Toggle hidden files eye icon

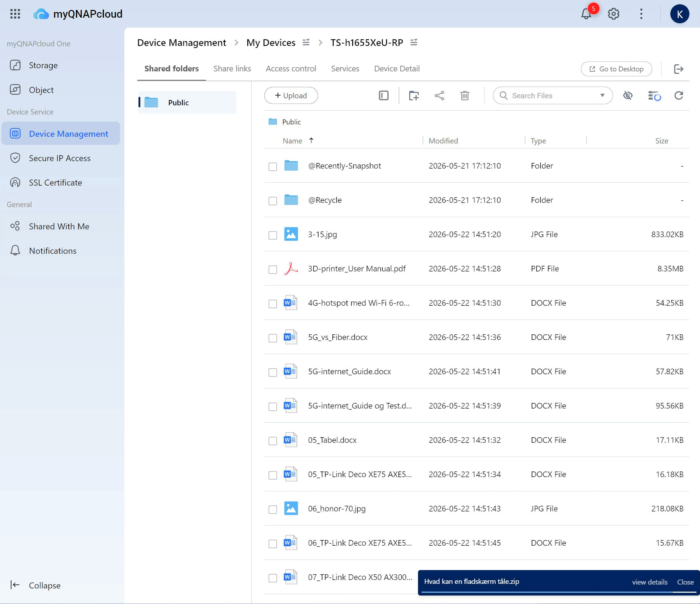tap(628, 95)
